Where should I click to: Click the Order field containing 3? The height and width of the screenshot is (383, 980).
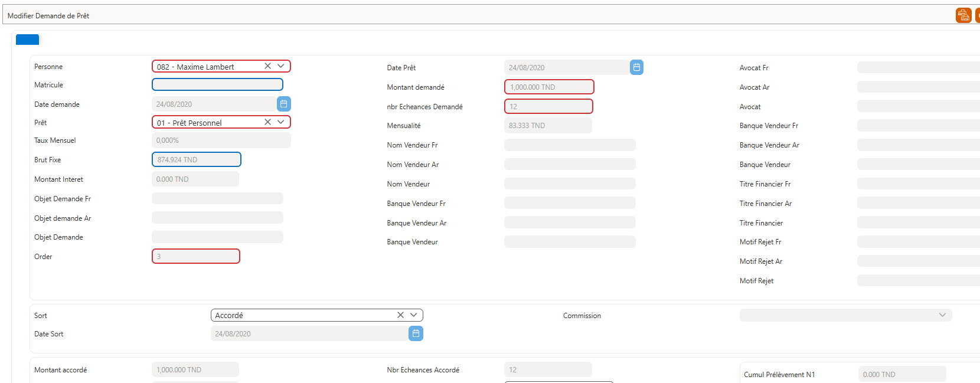click(x=195, y=256)
